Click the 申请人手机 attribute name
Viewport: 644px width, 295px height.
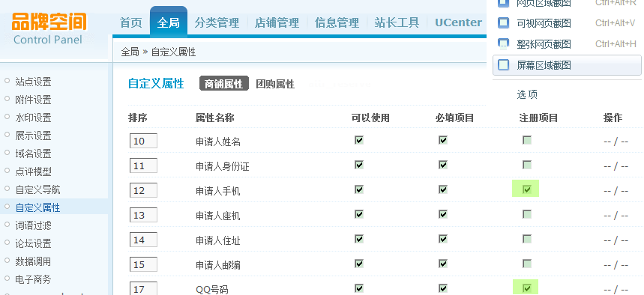click(x=218, y=191)
